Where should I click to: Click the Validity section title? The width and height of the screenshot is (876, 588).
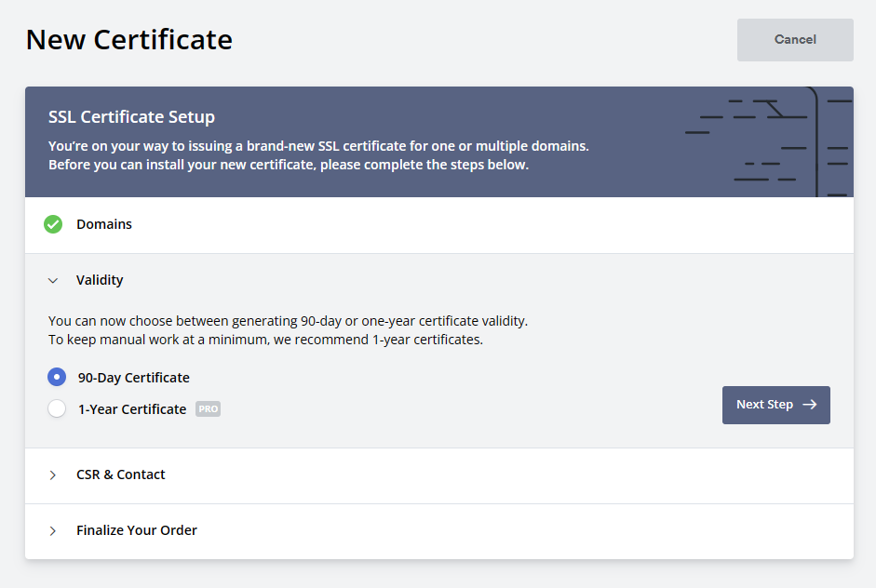click(100, 280)
